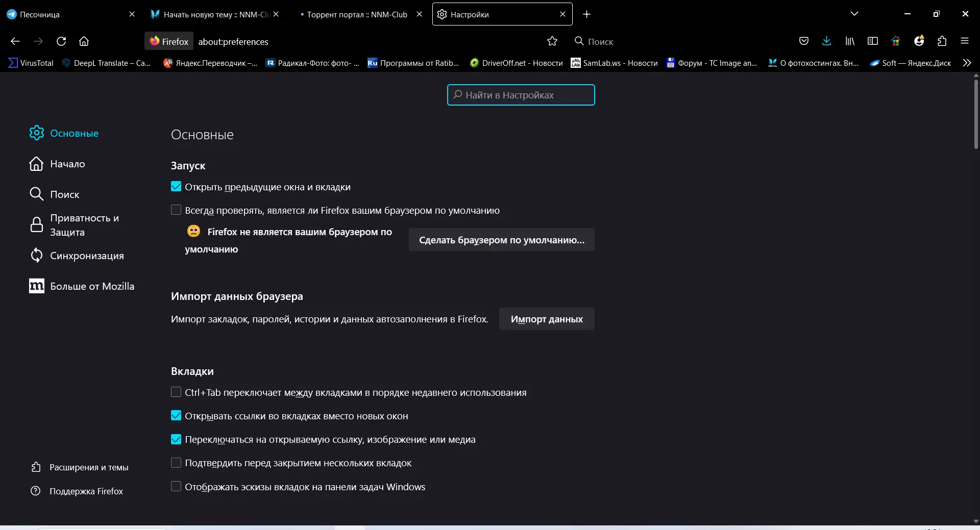Open the hamburger application menu
The height and width of the screenshot is (530, 980).
tap(965, 41)
